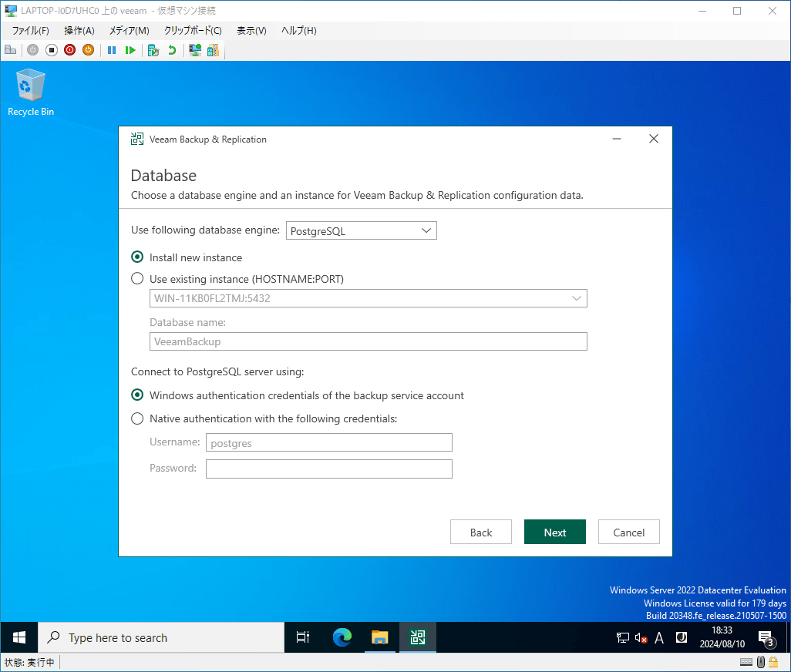
Task: Open the Recycle Bin desktop icon
Action: 31,93
